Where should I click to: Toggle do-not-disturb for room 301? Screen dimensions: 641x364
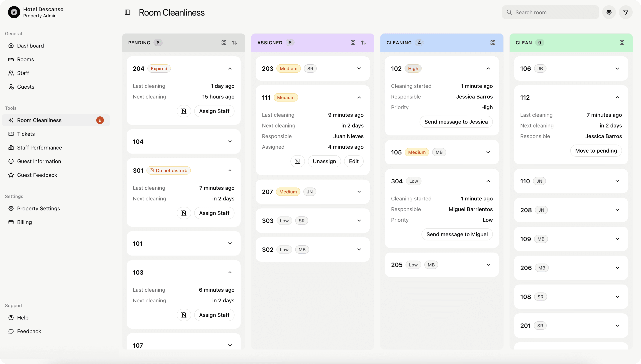[184, 213]
